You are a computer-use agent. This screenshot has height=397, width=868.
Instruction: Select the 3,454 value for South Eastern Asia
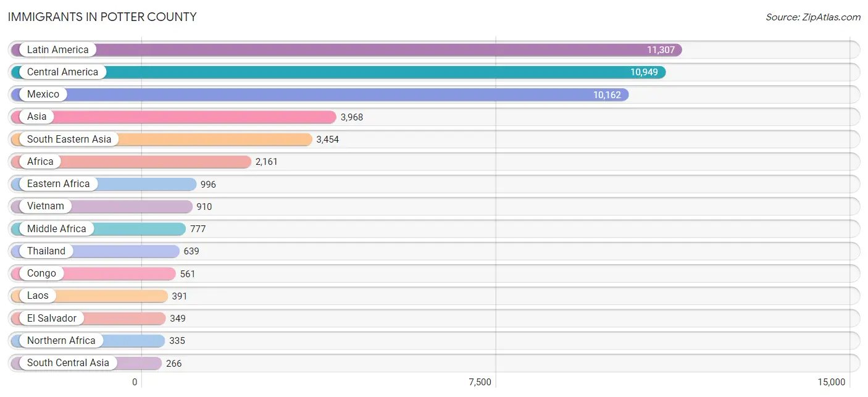click(x=328, y=140)
